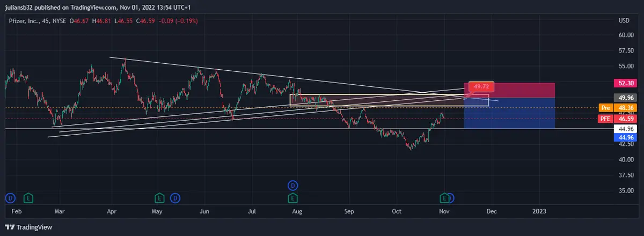
Task: Click the orange Pre pre-market label
Action: click(x=605, y=108)
